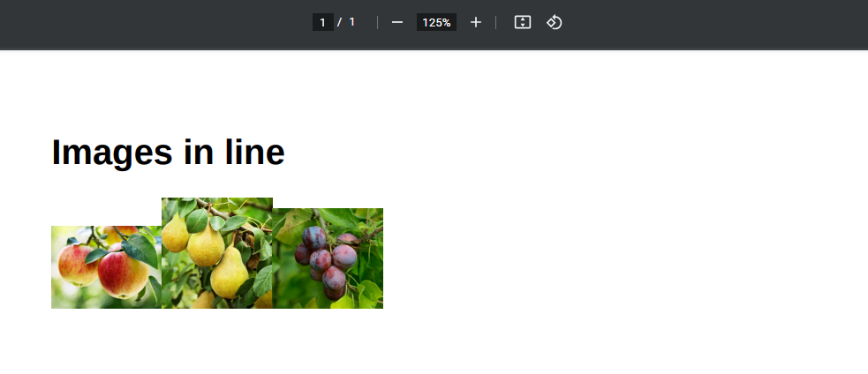The image size is (868, 374).
Task: Toggle the fit to page button
Action: tap(523, 22)
